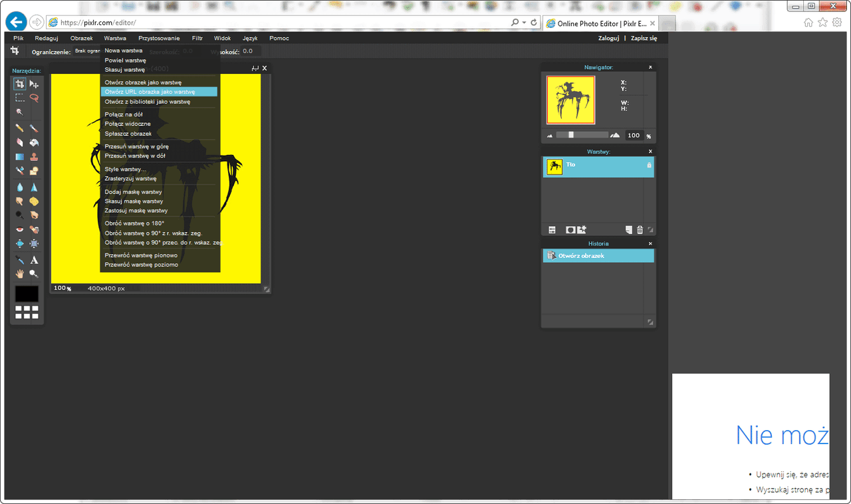The height and width of the screenshot is (504, 851).
Task: Select the Drawing shape tool
Action: [34, 171]
